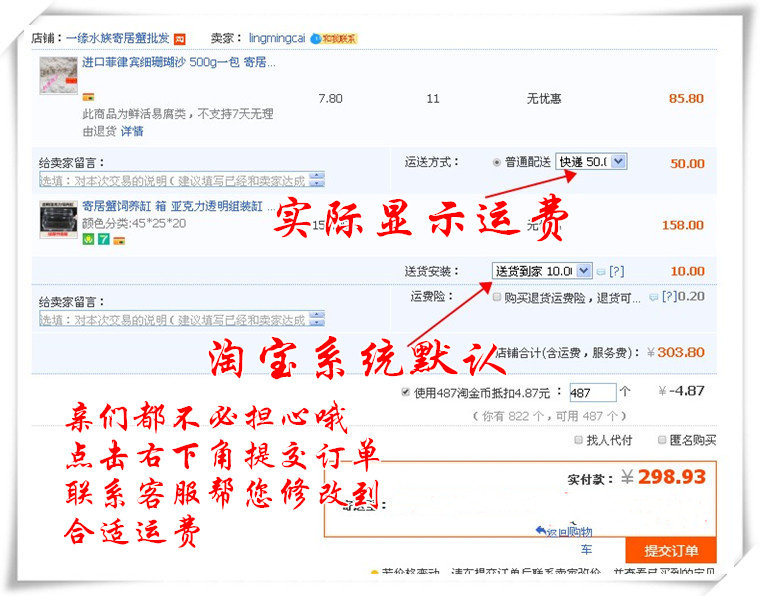Click the green 7-day return badge icon
This screenshot has width=760, height=596.
(x=104, y=239)
